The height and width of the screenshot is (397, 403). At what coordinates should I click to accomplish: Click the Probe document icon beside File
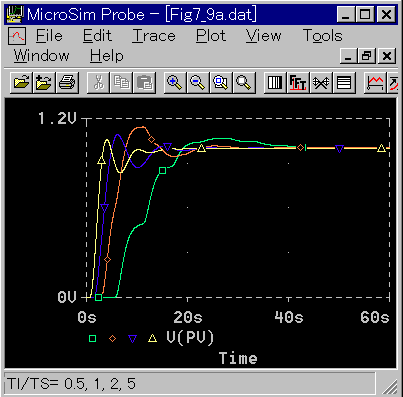click(17, 36)
